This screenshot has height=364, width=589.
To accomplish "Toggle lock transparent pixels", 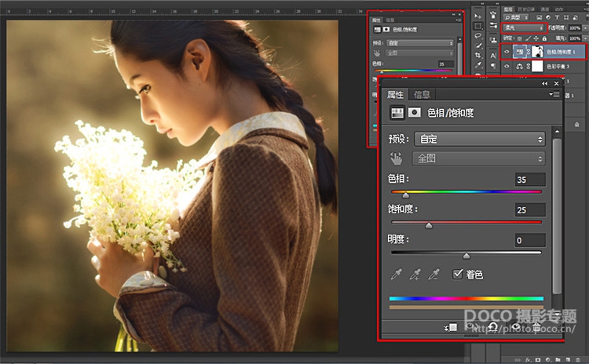I will coord(520,38).
